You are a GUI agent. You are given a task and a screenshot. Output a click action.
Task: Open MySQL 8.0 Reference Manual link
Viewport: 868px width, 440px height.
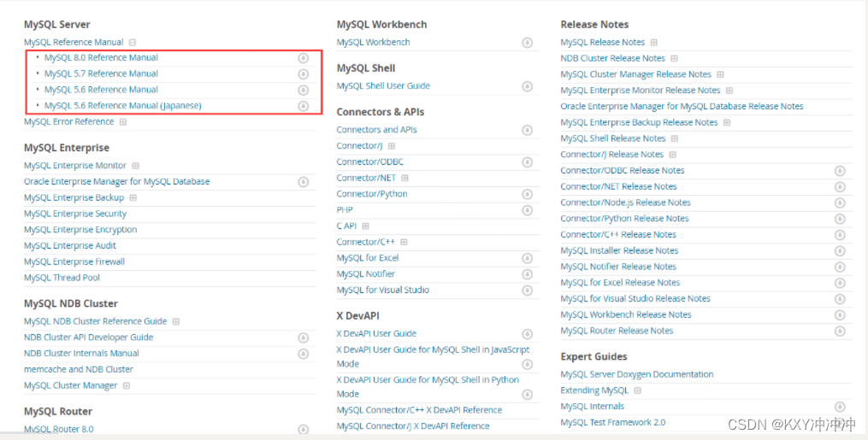[x=101, y=57]
